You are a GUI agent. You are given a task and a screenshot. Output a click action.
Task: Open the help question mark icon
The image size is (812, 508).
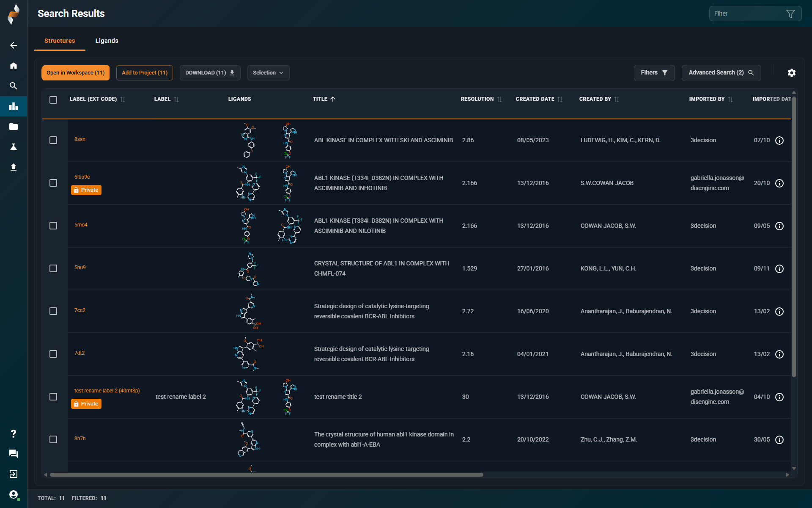click(14, 433)
